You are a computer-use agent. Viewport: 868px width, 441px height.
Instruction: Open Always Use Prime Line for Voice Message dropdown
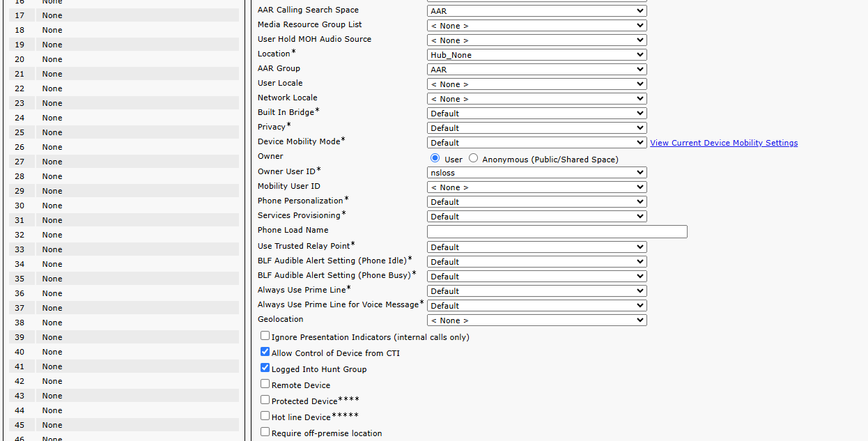(x=536, y=305)
